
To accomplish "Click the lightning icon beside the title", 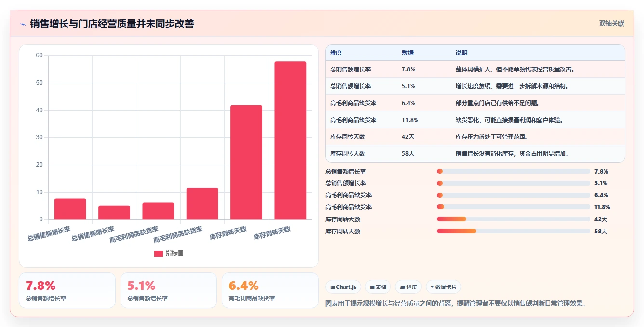I will pyautogui.click(x=23, y=24).
